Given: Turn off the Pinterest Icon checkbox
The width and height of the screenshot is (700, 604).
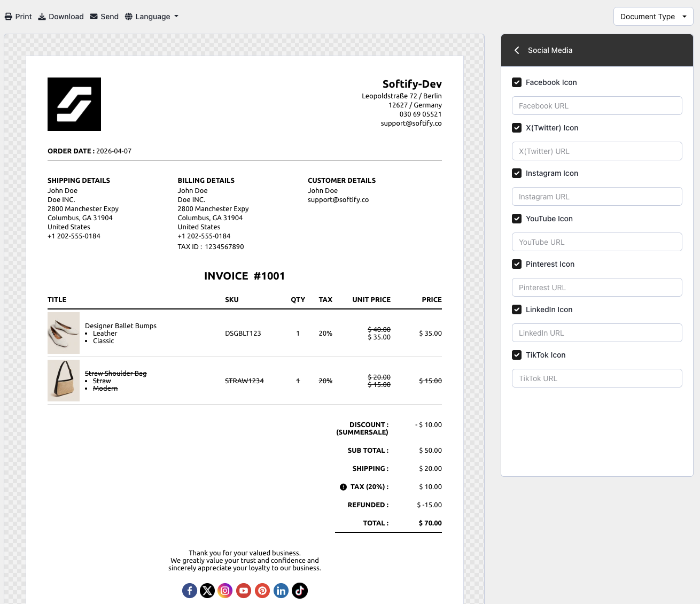Looking at the screenshot, I should click(x=517, y=264).
